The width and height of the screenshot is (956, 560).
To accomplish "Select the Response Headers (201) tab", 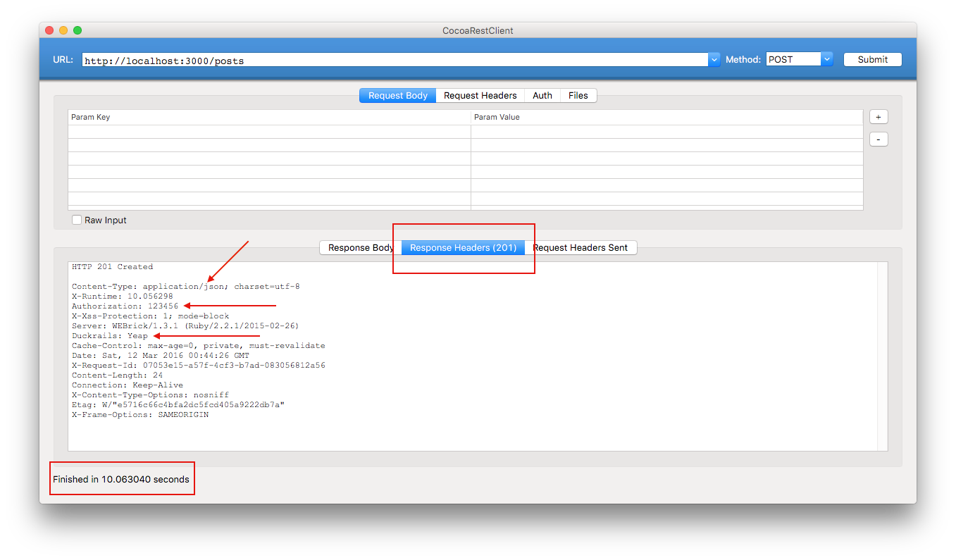I will [464, 248].
